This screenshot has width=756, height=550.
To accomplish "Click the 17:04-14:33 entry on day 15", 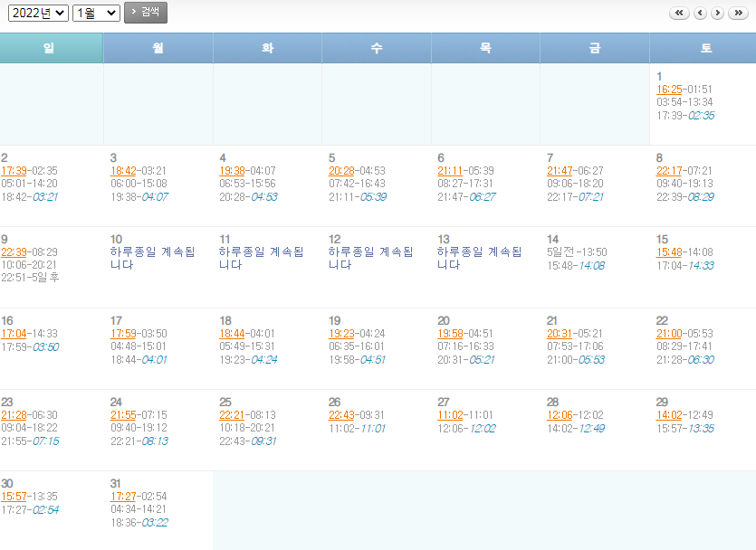I will coord(685,266).
